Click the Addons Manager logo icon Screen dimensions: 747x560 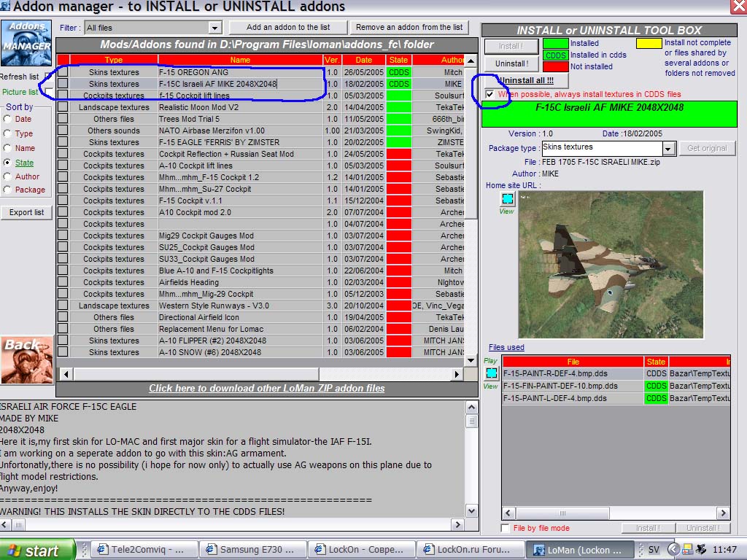pyautogui.click(x=26, y=43)
